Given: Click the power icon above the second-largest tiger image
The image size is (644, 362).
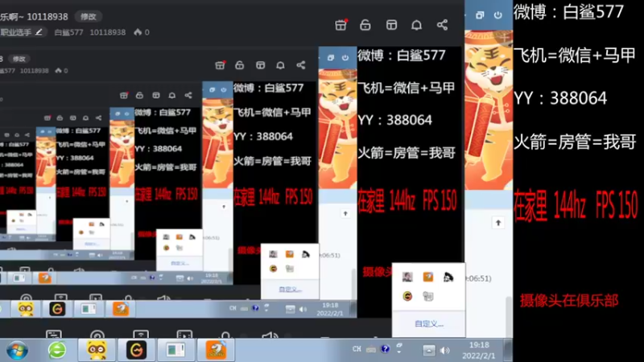Looking at the screenshot, I should click(x=345, y=57).
